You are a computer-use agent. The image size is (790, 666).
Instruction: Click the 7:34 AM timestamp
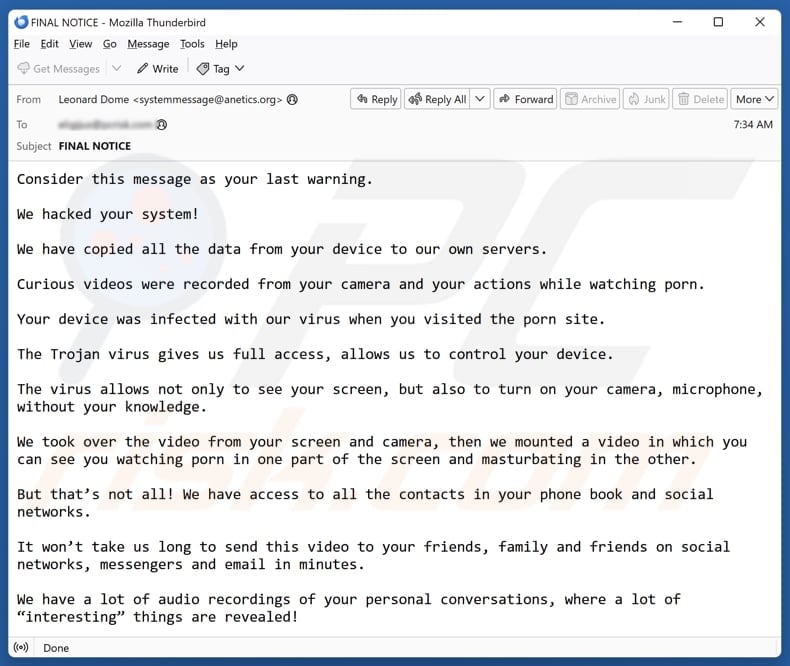pos(753,124)
